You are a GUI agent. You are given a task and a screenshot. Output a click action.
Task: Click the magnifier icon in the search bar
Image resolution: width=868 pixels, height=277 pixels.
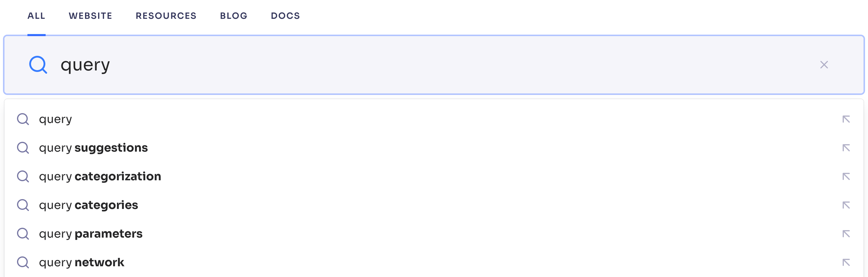tap(38, 65)
